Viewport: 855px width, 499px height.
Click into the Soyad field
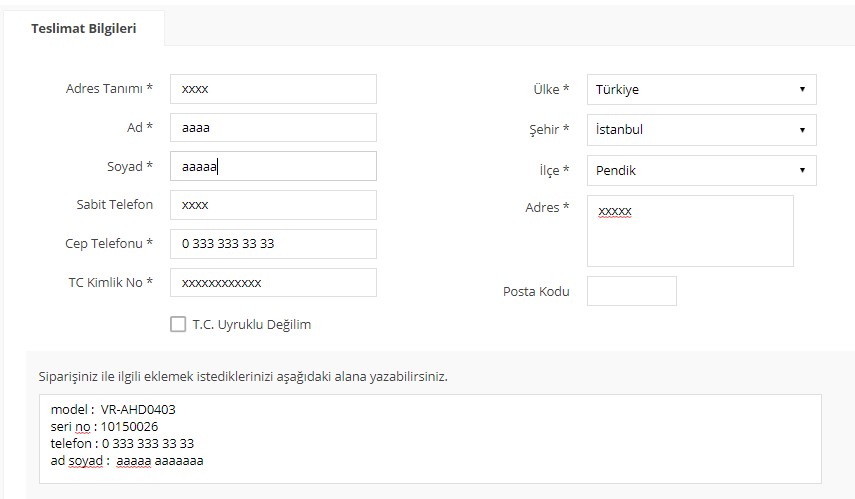coord(273,166)
